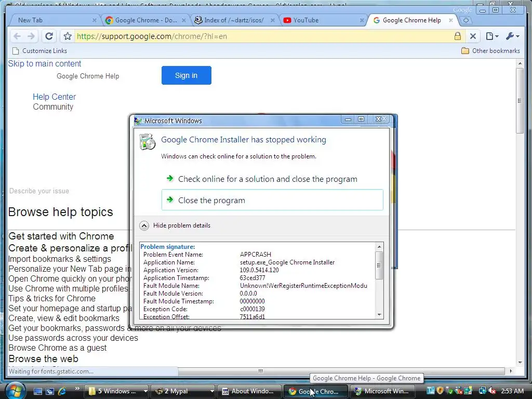Open the wrench settings menu
This screenshot has height=399, width=532.
tap(512, 36)
